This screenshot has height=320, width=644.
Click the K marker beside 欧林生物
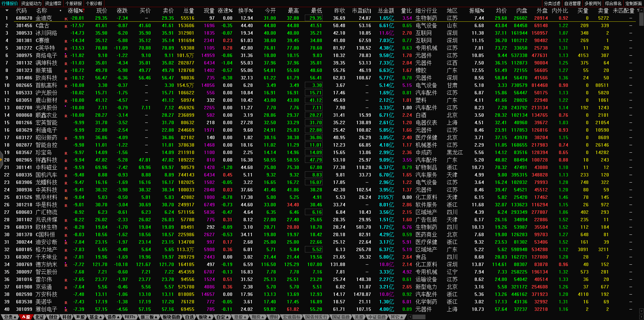(66, 228)
